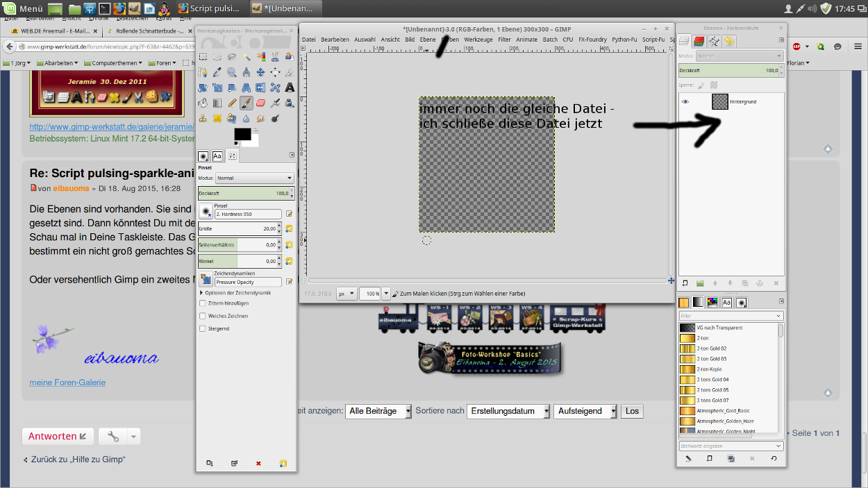Click the Antworten reply button
The height and width of the screenshot is (488, 868).
click(x=58, y=436)
